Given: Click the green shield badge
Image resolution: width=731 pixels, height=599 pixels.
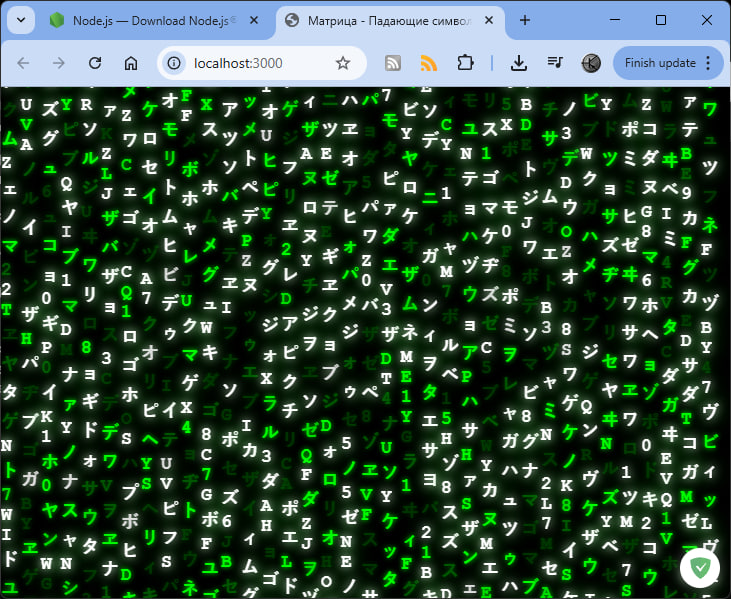Looking at the screenshot, I should pyautogui.click(x=700, y=567).
